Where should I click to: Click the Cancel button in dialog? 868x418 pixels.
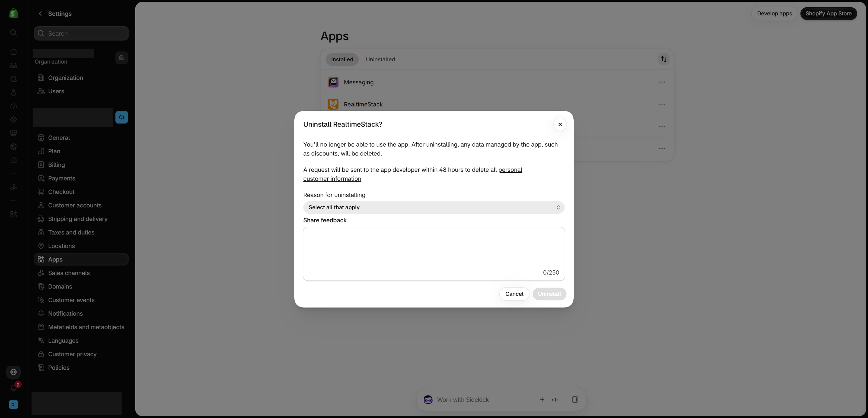coord(514,294)
